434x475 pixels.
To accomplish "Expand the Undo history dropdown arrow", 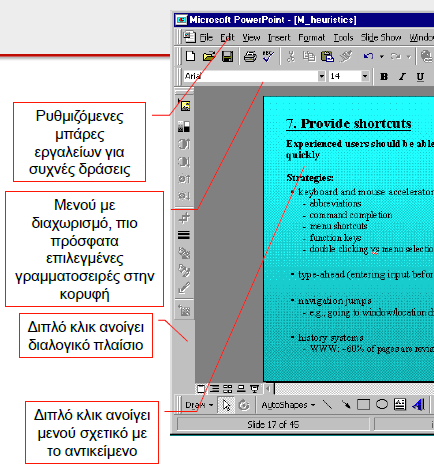I will [x=382, y=57].
